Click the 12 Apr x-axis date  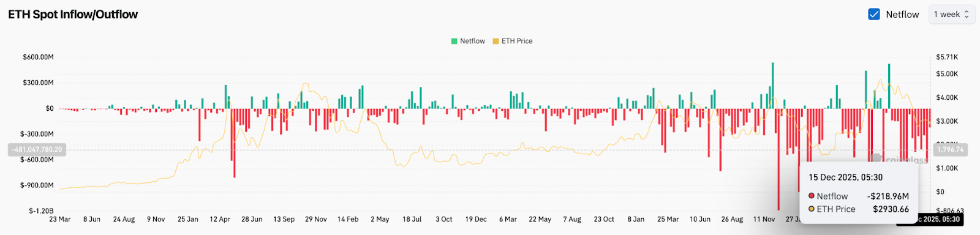(x=220, y=219)
